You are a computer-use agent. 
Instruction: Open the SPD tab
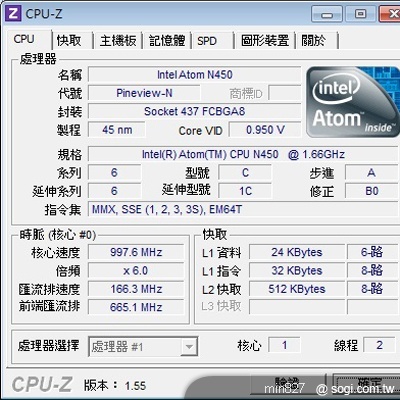pyautogui.click(x=207, y=41)
